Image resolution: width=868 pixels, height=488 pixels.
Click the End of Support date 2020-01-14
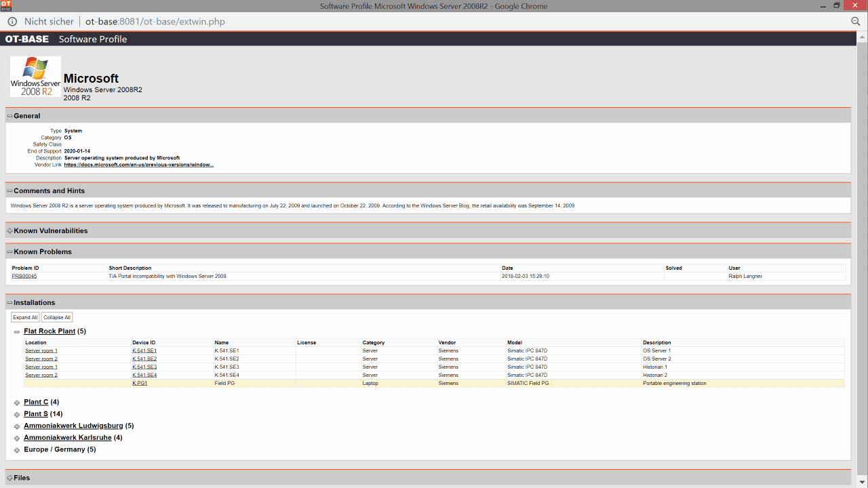point(77,151)
